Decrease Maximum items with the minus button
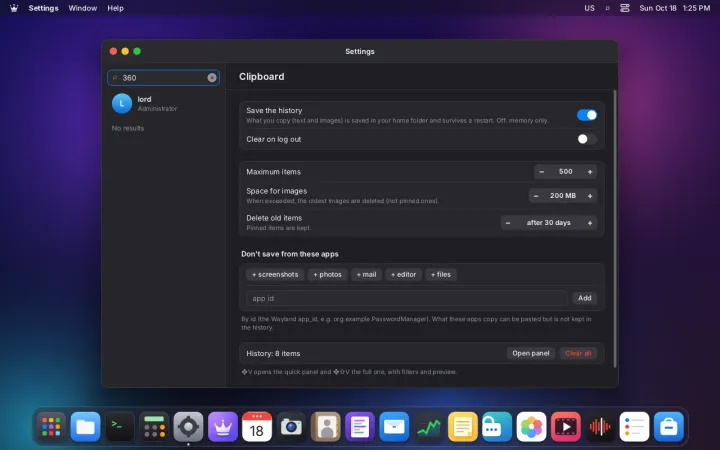 541,172
